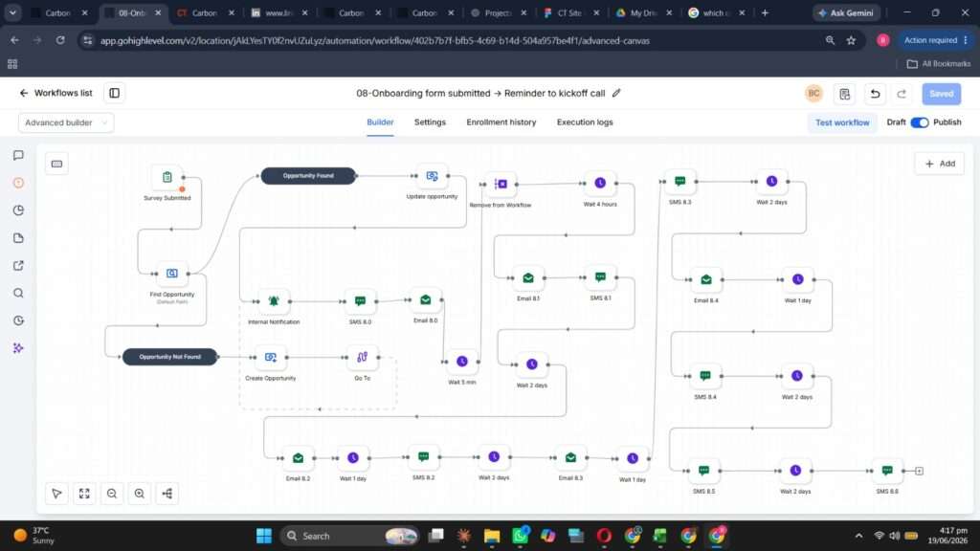Click the zoom out canvas button
This screenshot has width=980, height=551.
pos(112,494)
